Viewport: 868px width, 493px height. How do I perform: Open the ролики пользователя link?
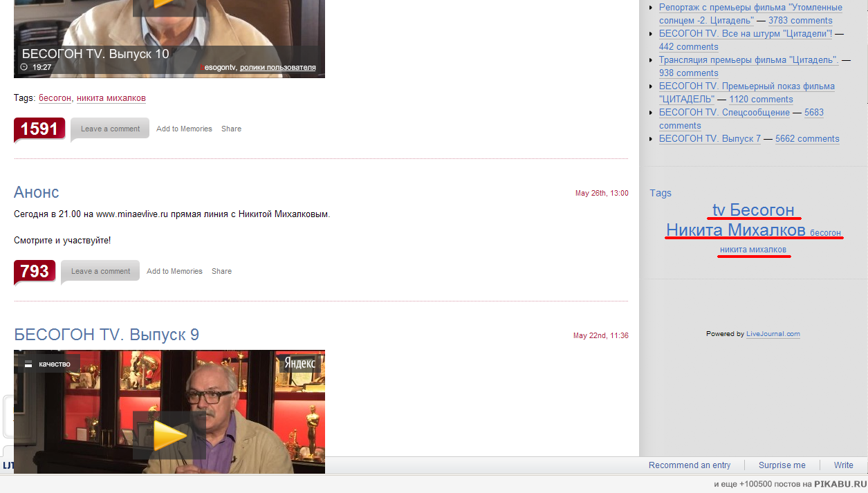pyautogui.click(x=278, y=67)
